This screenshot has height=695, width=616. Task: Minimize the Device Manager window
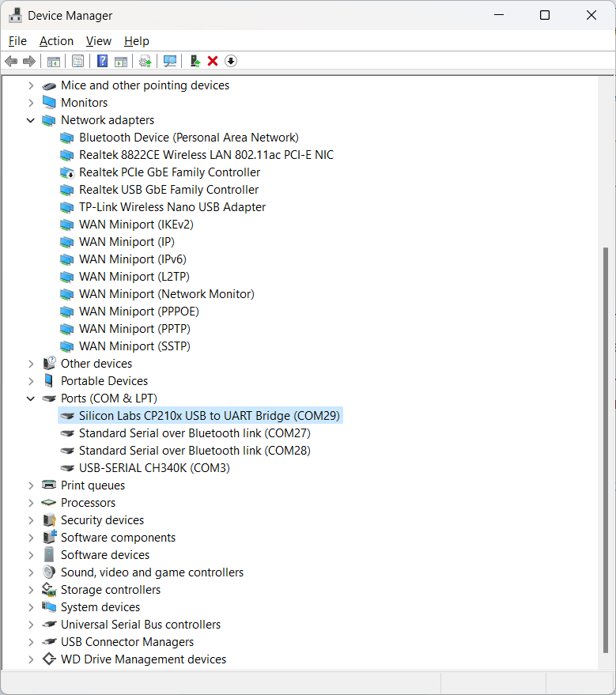click(x=499, y=15)
